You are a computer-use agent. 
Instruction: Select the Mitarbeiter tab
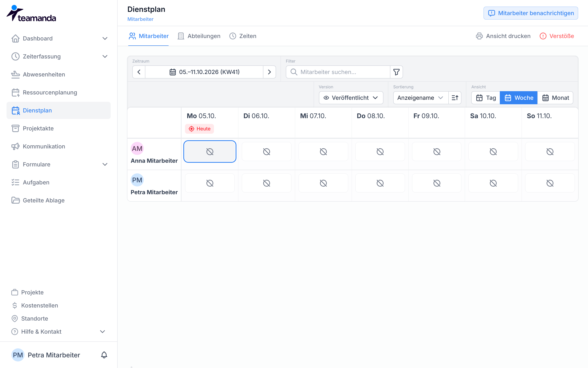point(148,36)
